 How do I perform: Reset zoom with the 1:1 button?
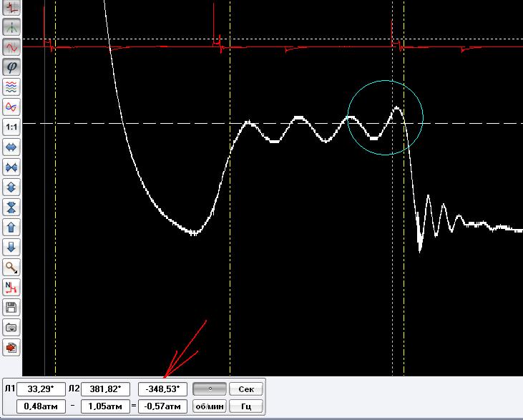click(x=11, y=127)
